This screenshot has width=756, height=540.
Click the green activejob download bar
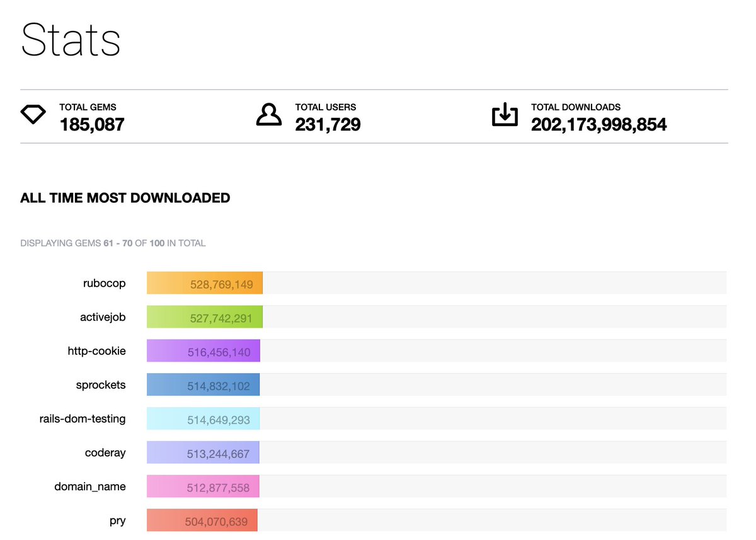pyautogui.click(x=205, y=317)
